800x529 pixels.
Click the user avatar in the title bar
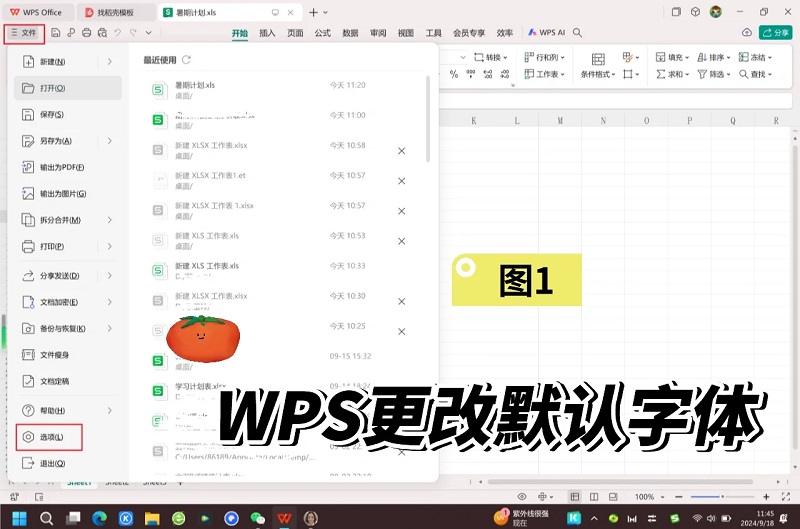click(x=716, y=12)
